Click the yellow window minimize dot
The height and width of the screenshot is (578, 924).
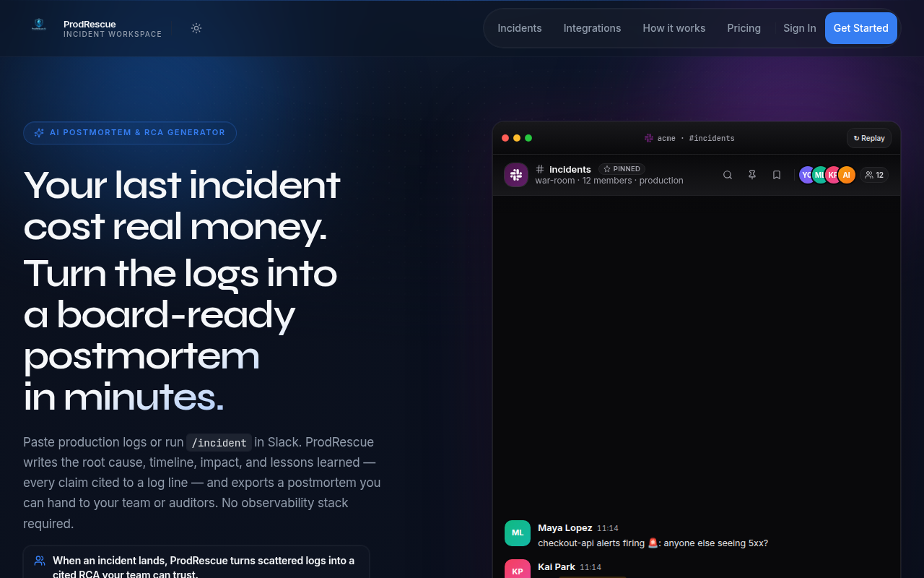coord(517,138)
